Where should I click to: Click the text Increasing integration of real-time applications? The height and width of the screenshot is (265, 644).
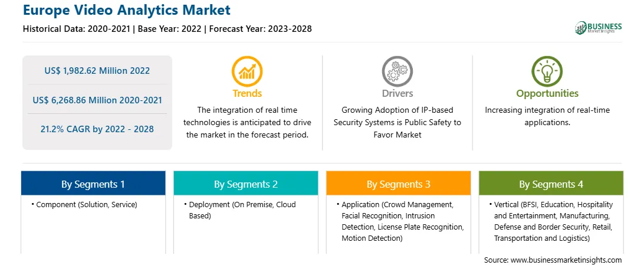click(x=547, y=116)
